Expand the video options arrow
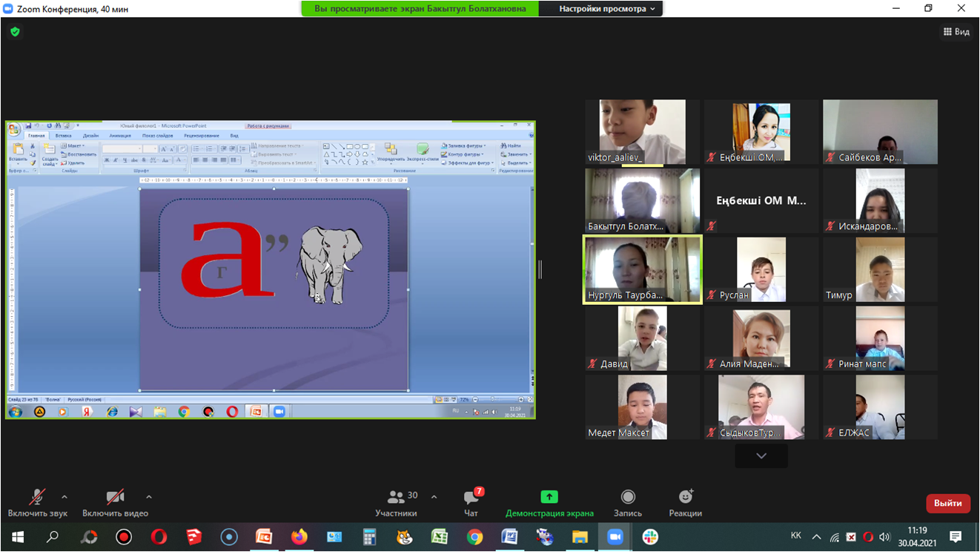Screen dimensions: 980x552 pos(149,497)
